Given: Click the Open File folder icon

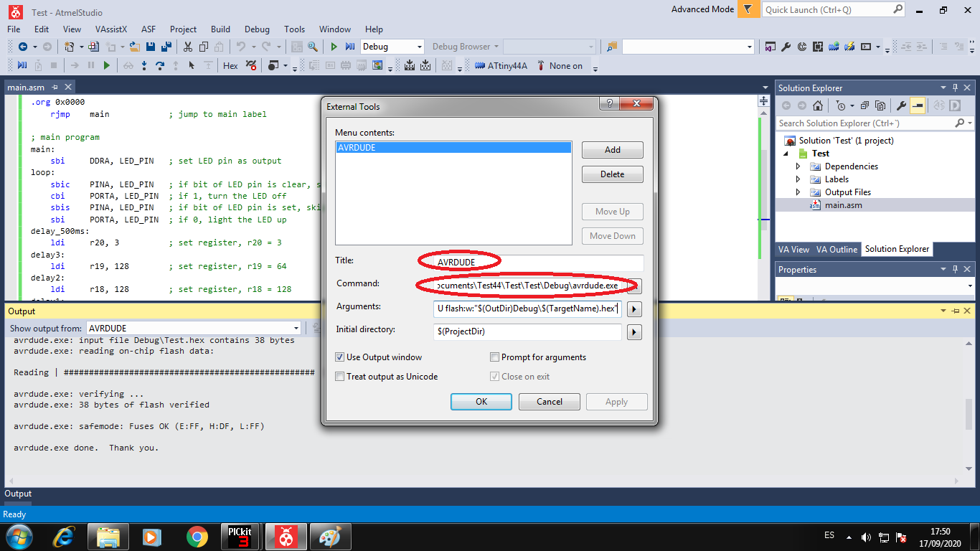Looking at the screenshot, I should click(x=134, y=47).
